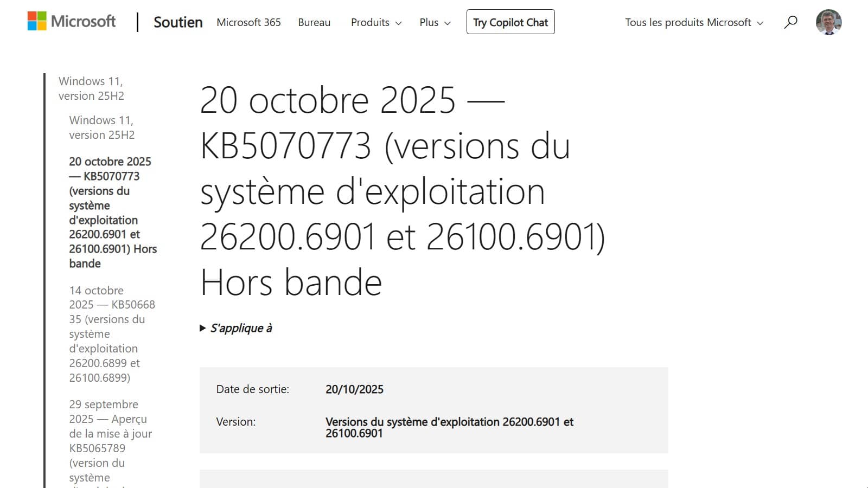Select current KB5070773 Hors bande sidebar entry
This screenshot has width=868, height=488.
tap(112, 213)
